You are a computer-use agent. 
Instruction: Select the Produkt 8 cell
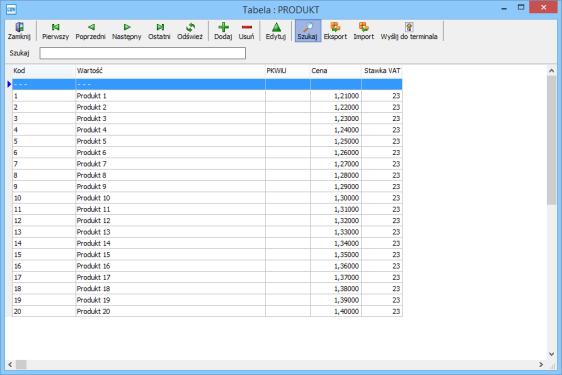pyautogui.click(x=170, y=175)
